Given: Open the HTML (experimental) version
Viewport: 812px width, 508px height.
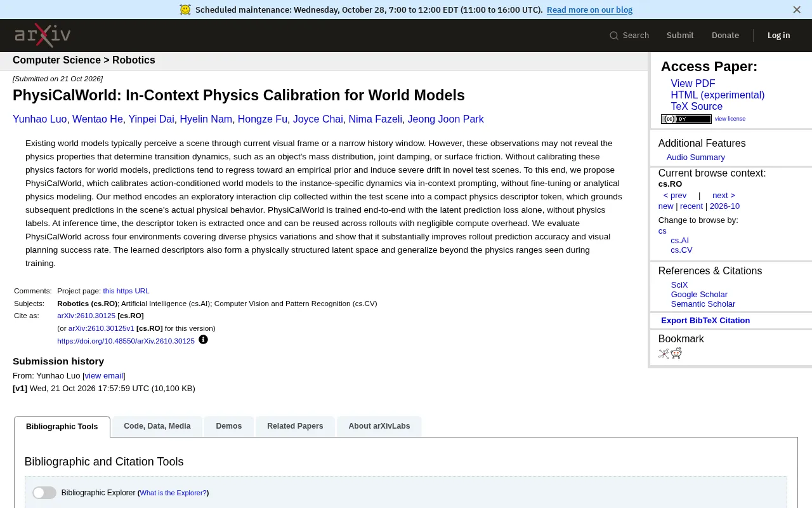Looking at the screenshot, I should (717, 95).
